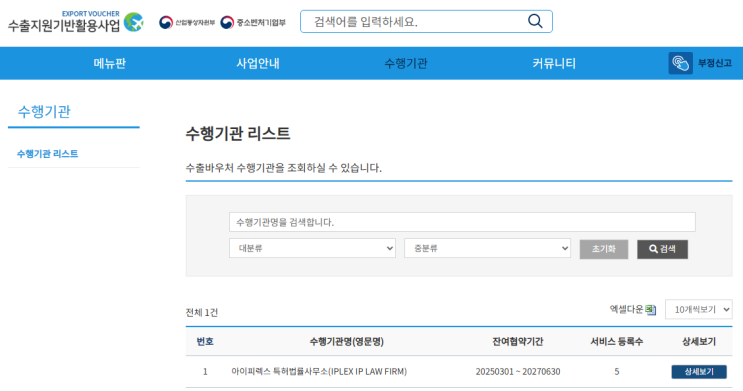The width and height of the screenshot is (743, 391).
Task: Click the dark 검색 search button
Action: [662, 249]
